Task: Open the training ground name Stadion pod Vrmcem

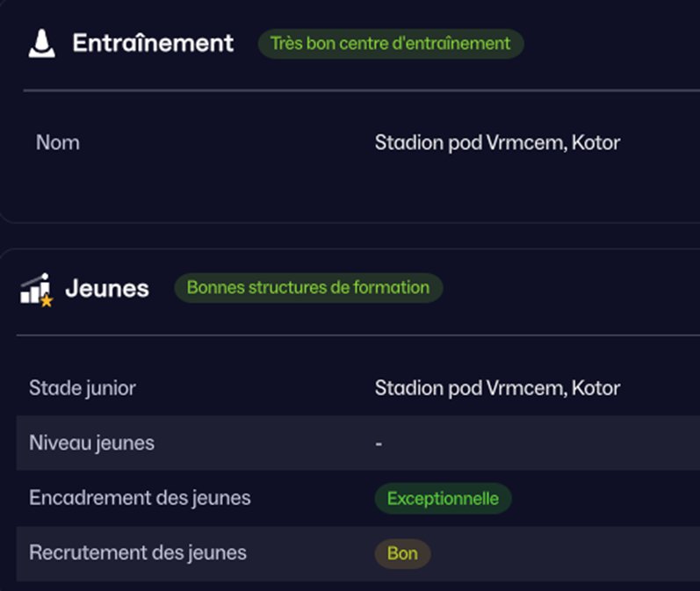Action: coord(497,142)
